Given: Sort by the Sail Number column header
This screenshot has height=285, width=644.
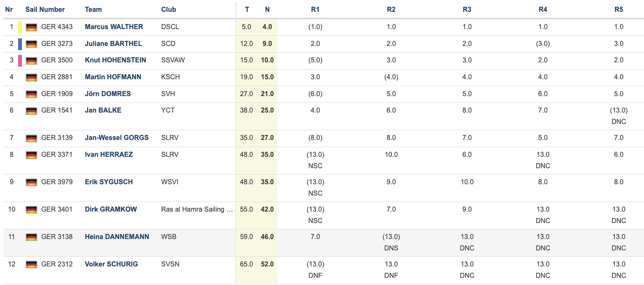Looking at the screenshot, I should point(45,9).
